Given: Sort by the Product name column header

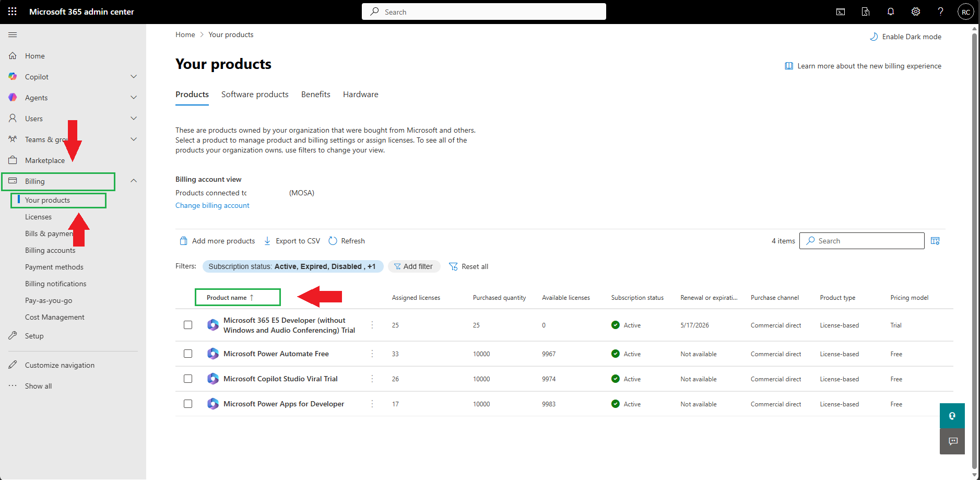Looking at the screenshot, I should [230, 298].
